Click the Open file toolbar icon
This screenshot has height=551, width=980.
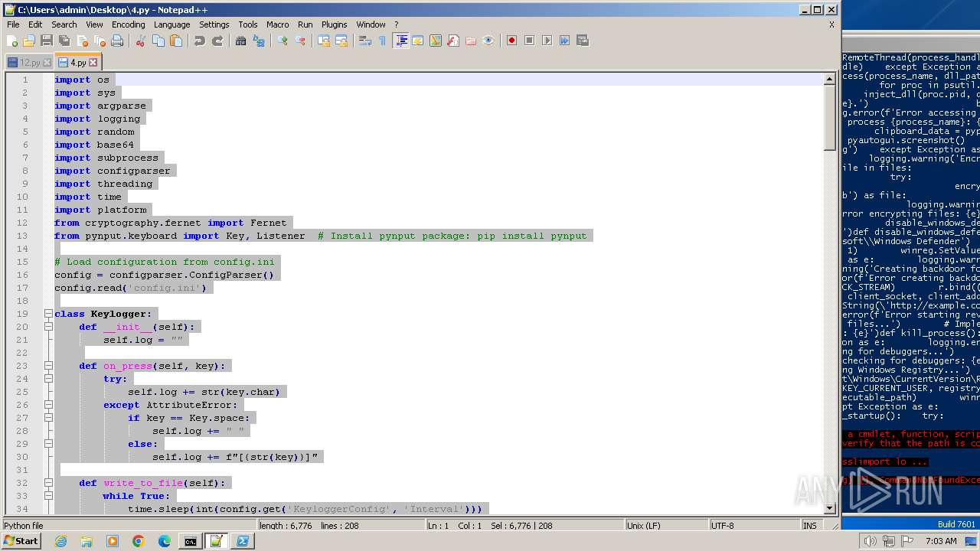29,41
